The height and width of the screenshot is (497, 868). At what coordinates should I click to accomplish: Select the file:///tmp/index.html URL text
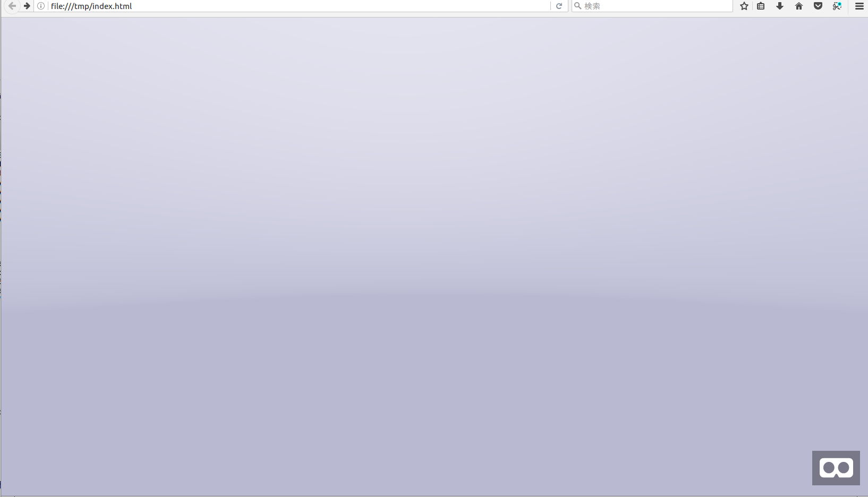[91, 6]
